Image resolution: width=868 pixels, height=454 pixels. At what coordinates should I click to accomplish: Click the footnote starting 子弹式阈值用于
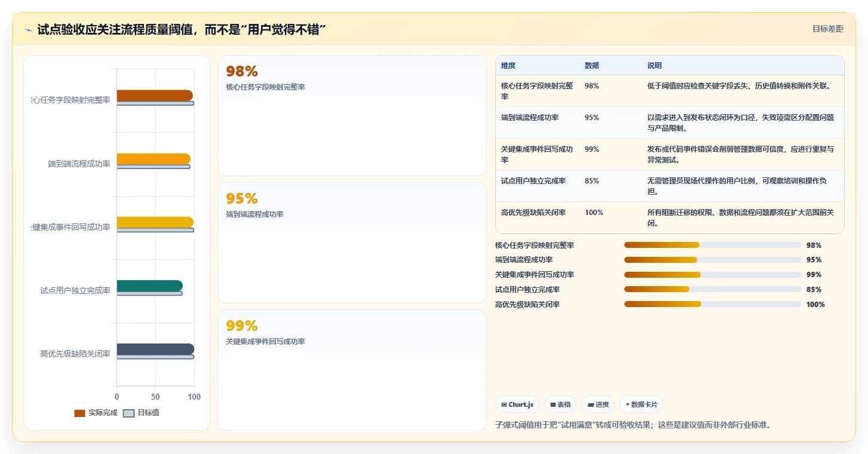(633, 425)
